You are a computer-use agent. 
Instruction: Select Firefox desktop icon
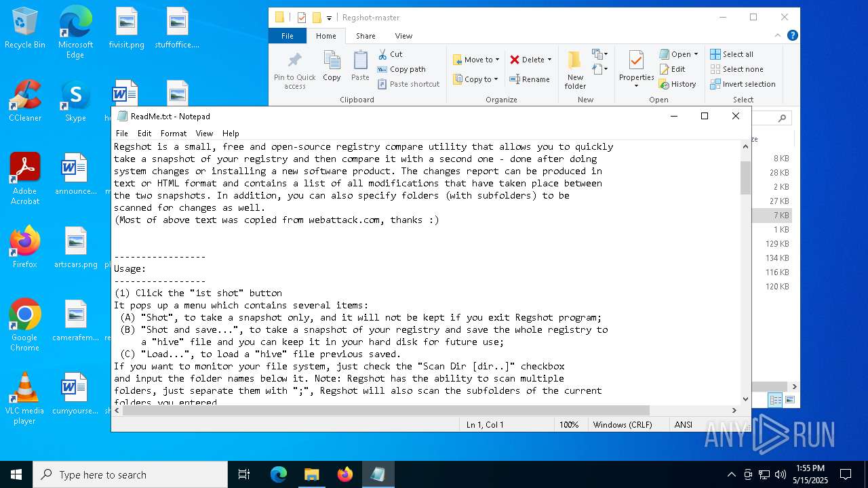pos(25,247)
